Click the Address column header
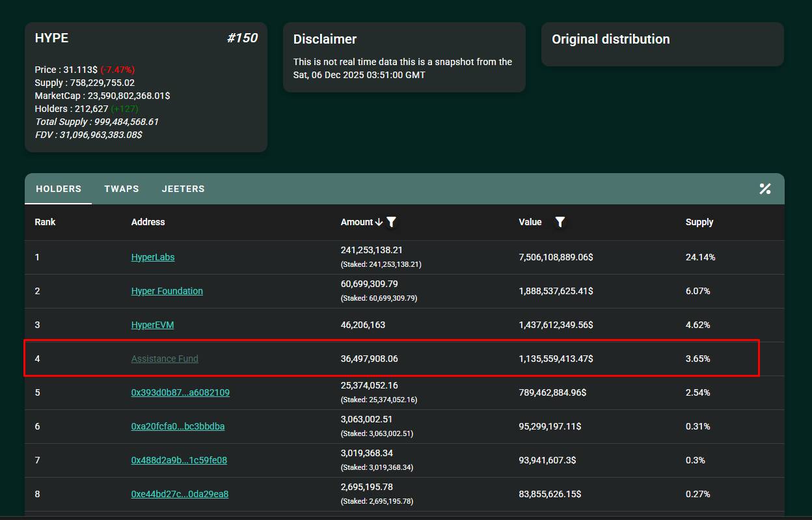Image resolution: width=812 pixels, height=520 pixels. [148, 222]
